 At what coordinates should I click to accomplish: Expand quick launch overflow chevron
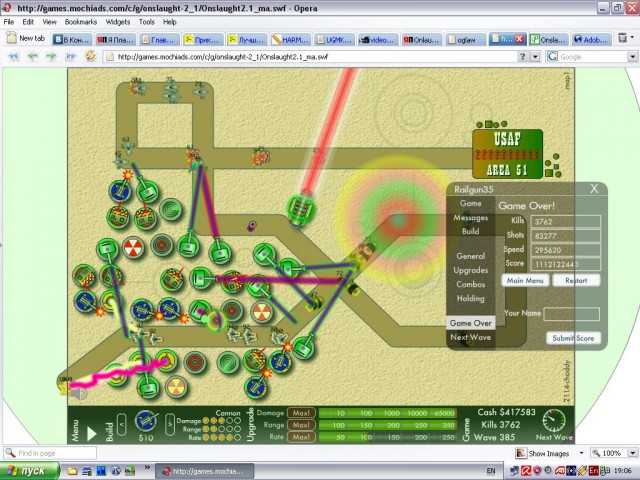[x=147, y=468]
